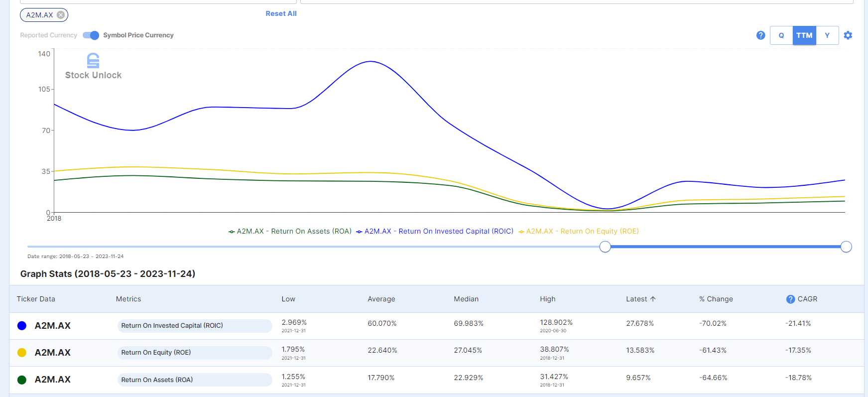Click yellow color swatch for ROE row
Viewport: 868px width, 397px height.
click(x=22, y=353)
